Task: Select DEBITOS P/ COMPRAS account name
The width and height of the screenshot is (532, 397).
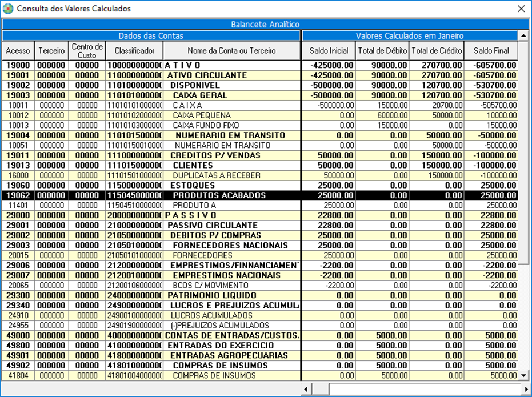Action: 216,235
